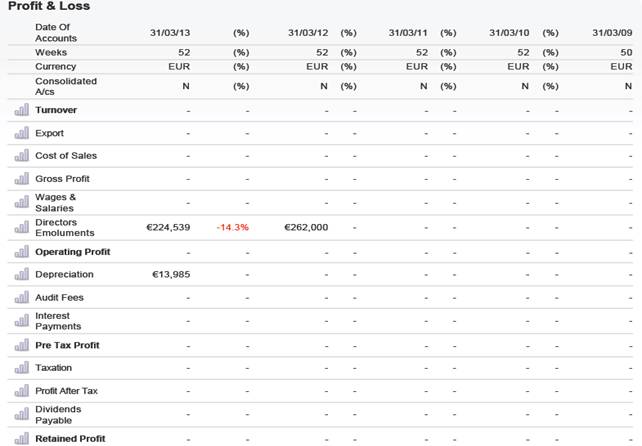Click the Profit After Tax graph icon
Viewport: 642px width, 446px height.
(21, 391)
